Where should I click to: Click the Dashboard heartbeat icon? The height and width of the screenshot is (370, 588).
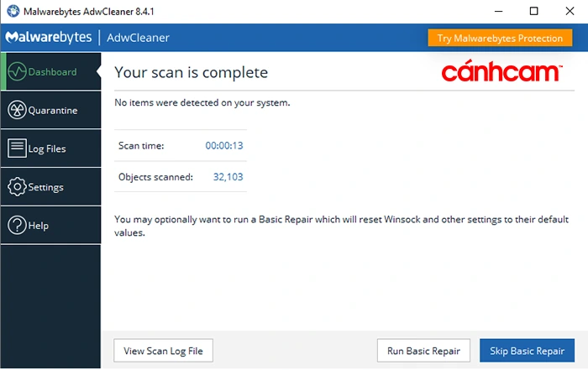coord(18,71)
